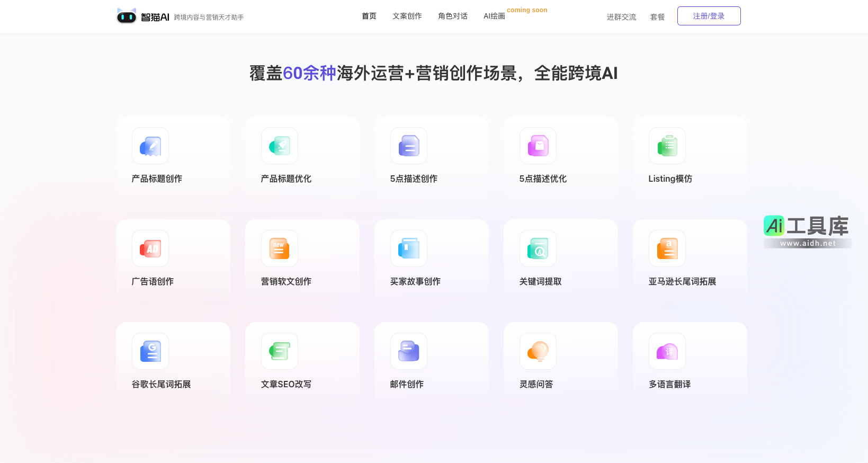This screenshot has width=868, height=463.
Task: Open the 亚马逊长尾词拓展 icon
Action: pos(667,248)
